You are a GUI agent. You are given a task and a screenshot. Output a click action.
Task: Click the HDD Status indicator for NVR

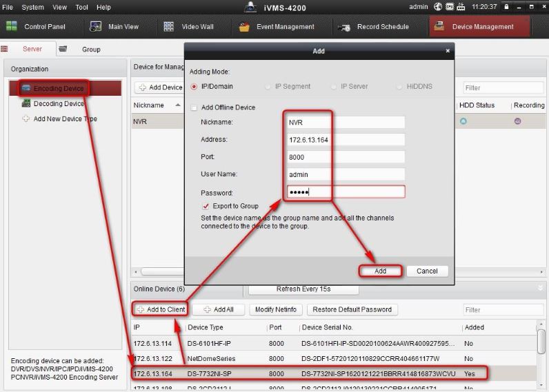[463, 121]
